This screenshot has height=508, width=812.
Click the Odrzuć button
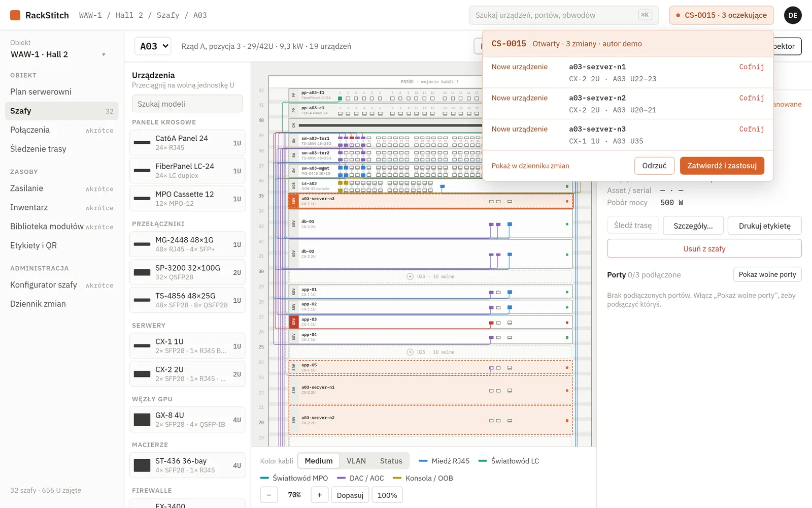[x=654, y=166]
